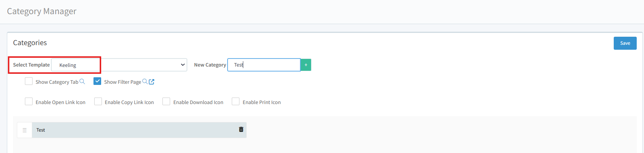Uncheck the Show Filter Page checkbox

[x=97, y=81]
